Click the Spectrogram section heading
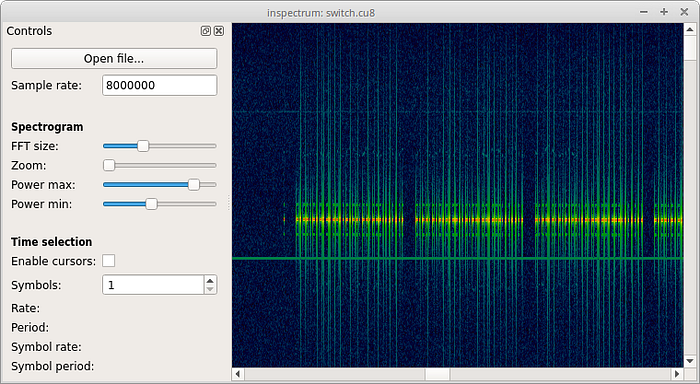This screenshot has height=384, width=700. click(x=47, y=127)
